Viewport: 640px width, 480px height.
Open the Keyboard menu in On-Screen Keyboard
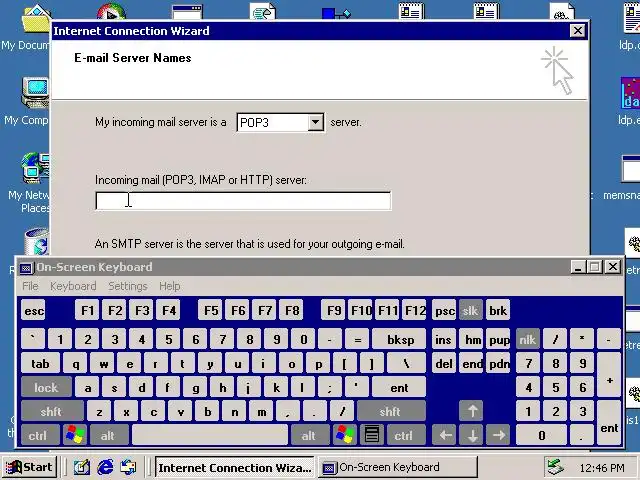click(73, 286)
